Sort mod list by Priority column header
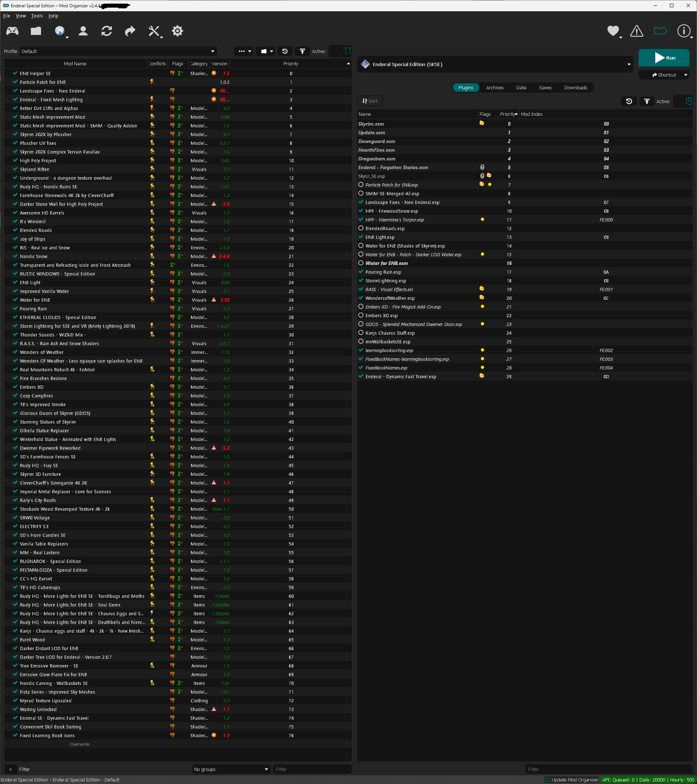This screenshot has height=784, width=697. [291, 64]
